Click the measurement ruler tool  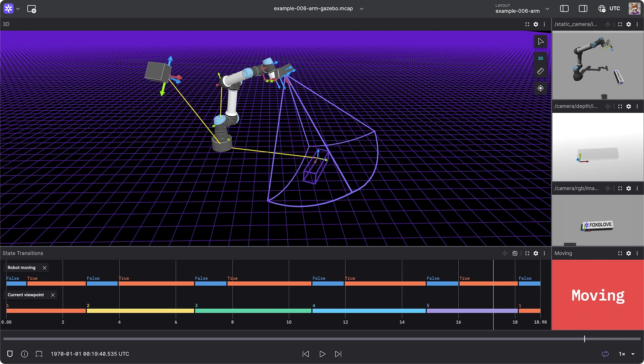click(540, 71)
